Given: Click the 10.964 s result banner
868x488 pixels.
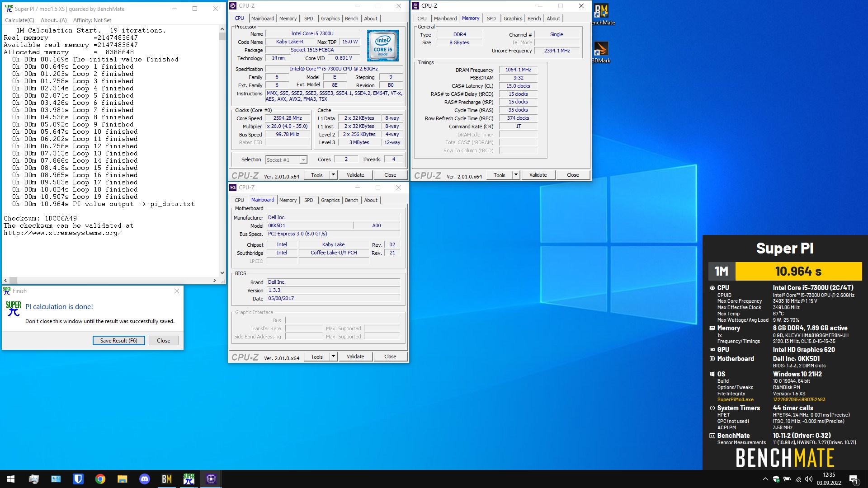Looking at the screenshot, I should point(798,272).
